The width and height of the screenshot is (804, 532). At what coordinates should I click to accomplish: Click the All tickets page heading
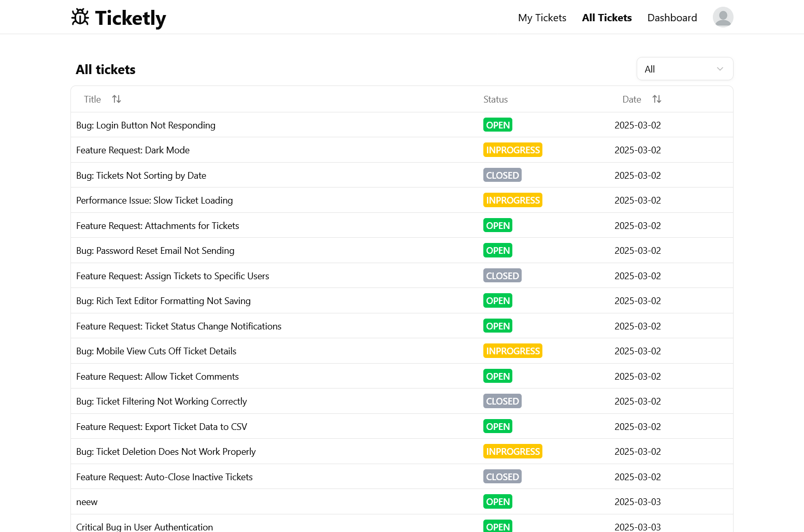click(x=106, y=69)
